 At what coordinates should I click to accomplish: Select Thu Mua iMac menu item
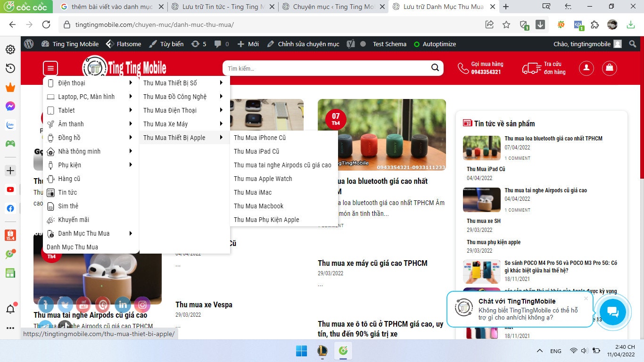point(253,192)
